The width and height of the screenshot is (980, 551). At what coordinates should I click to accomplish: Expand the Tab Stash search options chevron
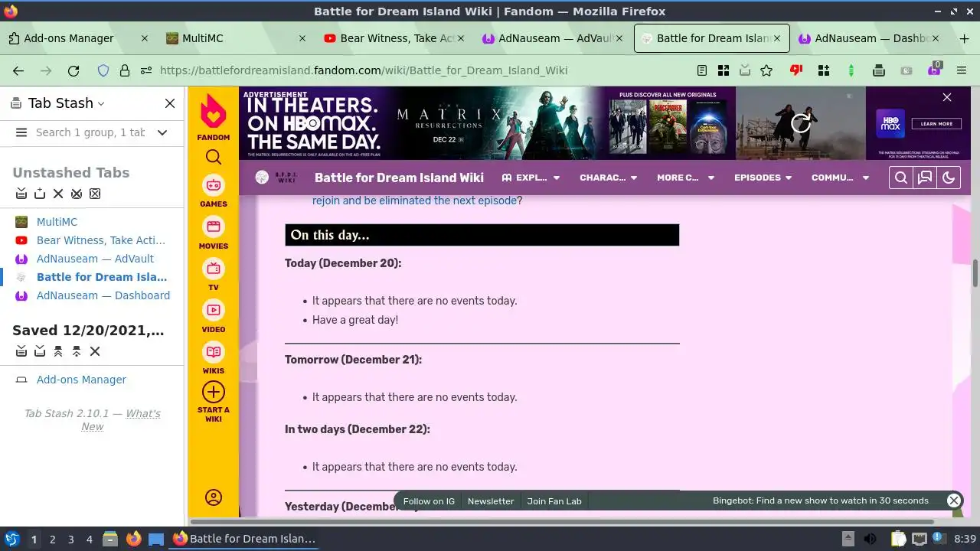click(x=162, y=132)
